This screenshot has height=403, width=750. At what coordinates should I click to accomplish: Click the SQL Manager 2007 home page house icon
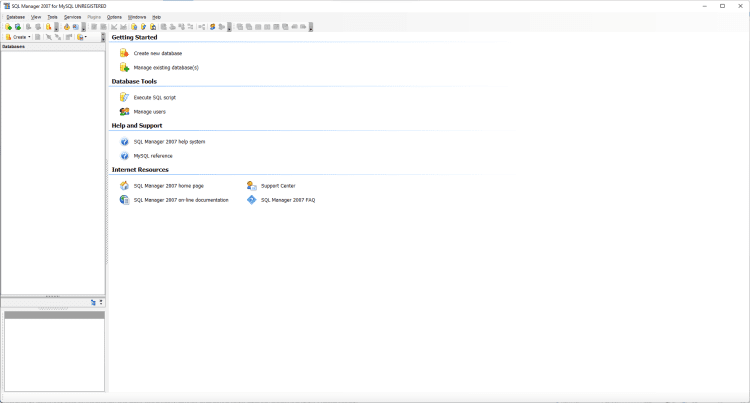[124, 185]
